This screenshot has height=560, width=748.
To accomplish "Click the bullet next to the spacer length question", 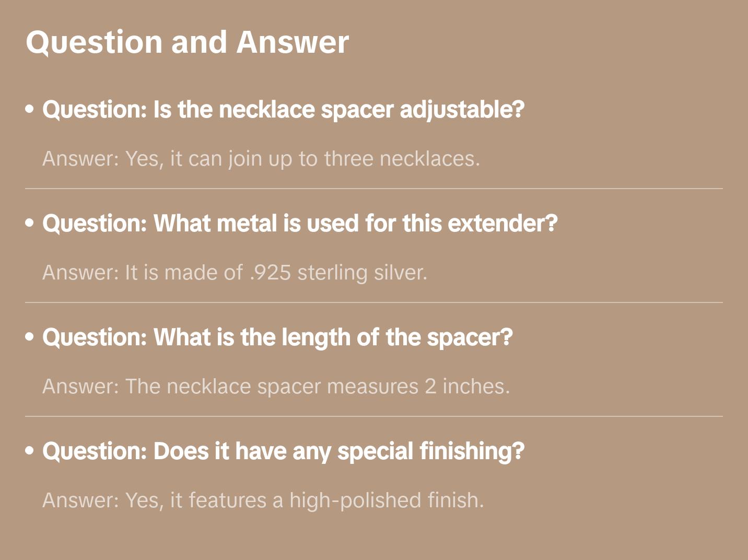I will (30, 337).
